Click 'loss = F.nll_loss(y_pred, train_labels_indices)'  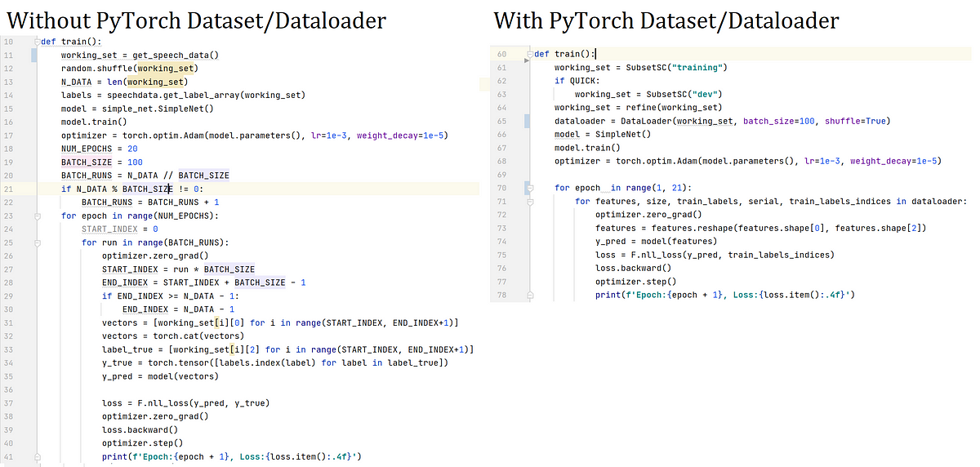click(715, 255)
